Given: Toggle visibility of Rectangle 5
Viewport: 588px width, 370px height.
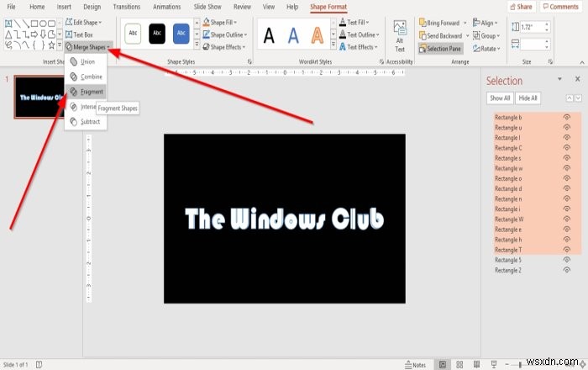Looking at the screenshot, I should [567, 260].
